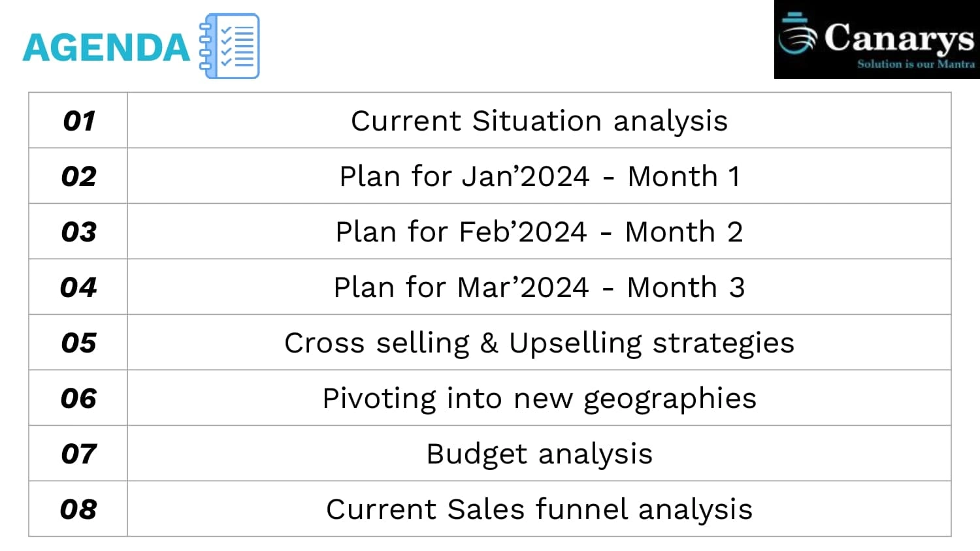Click the 03 number cell
980x551 pixels.
78,232
